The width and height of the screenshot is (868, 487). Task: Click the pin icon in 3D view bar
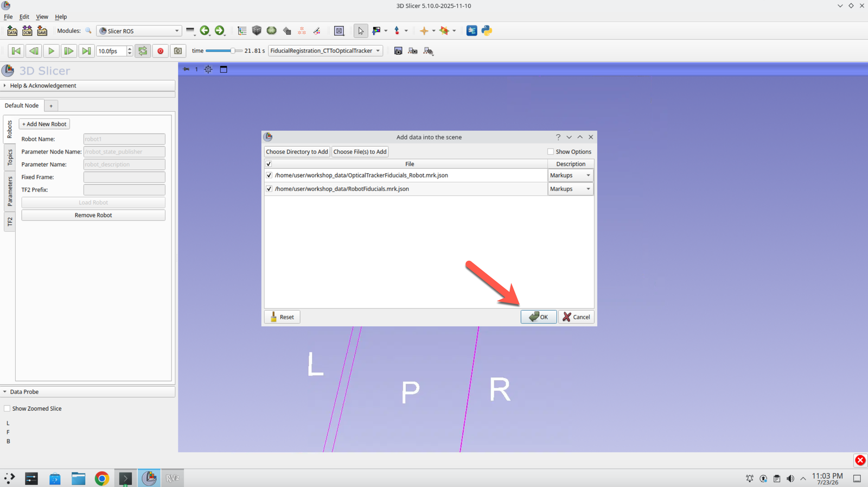186,69
